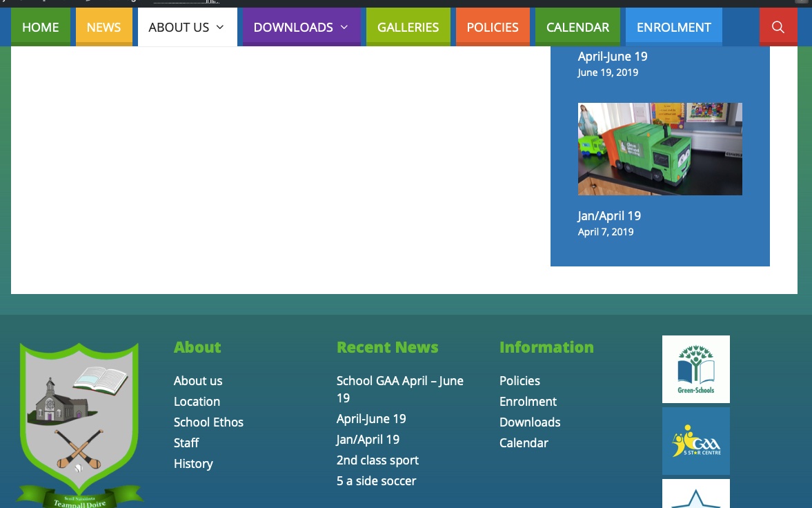Click the GAA 5 Star Centre badge
Screen dimensions: 812x508
coord(695,440)
